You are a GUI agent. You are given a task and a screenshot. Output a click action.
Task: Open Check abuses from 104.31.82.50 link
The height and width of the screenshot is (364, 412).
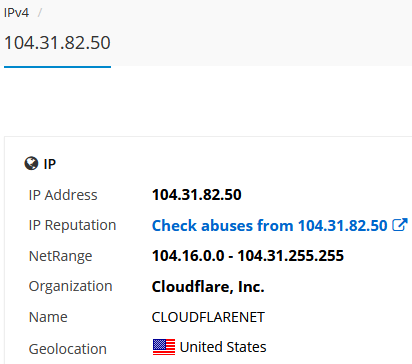coord(269,225)
